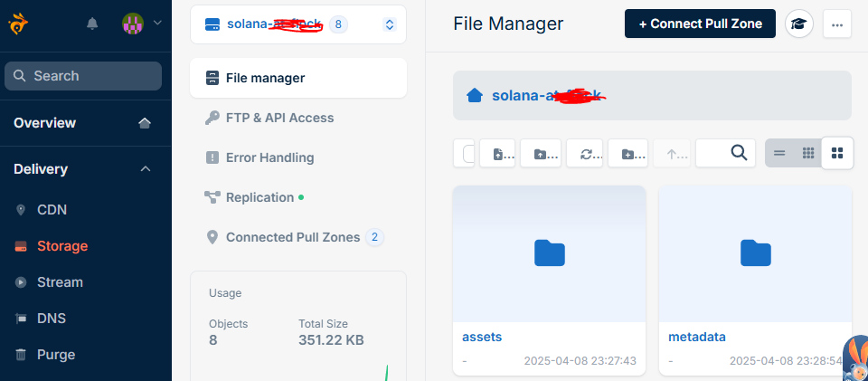The image size is (868, 381).
Task: Open the metadata folder thumbnail
Action: pyautogui.click(x=755, y=253)
